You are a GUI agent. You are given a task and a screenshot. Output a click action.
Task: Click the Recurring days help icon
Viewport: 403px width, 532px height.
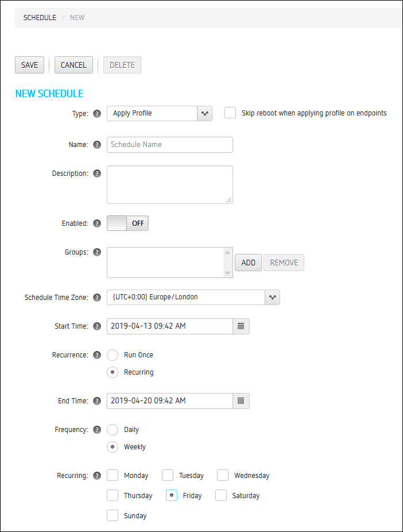pyautogui.click(x=97, y=476)
